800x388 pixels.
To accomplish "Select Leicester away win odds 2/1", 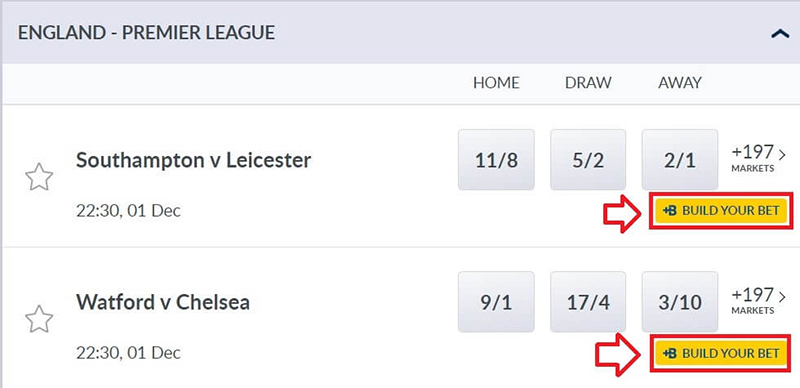I will (680, 160).
